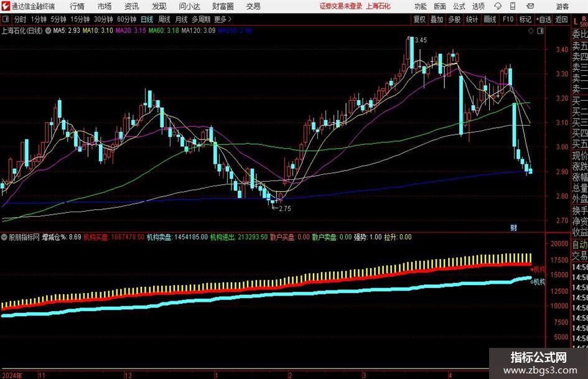Click the 上海石化(日线) chart title
This screenshot has height=379, width=588.
(22, 30)
